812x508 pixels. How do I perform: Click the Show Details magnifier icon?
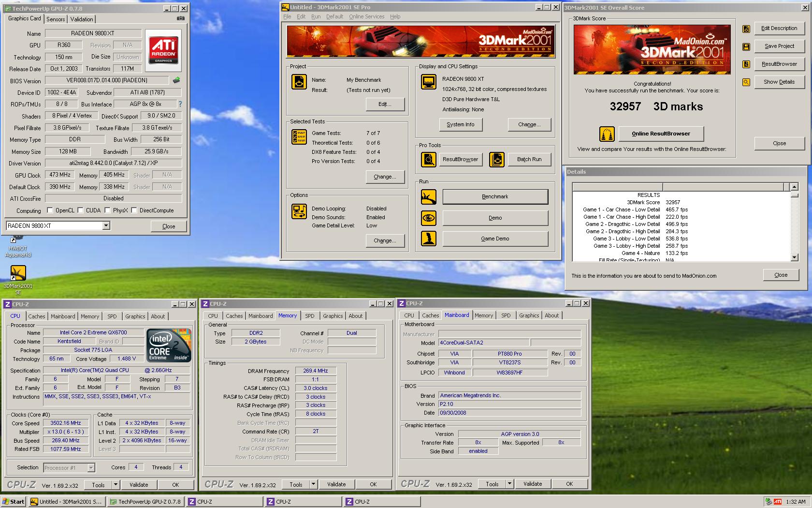746,82
